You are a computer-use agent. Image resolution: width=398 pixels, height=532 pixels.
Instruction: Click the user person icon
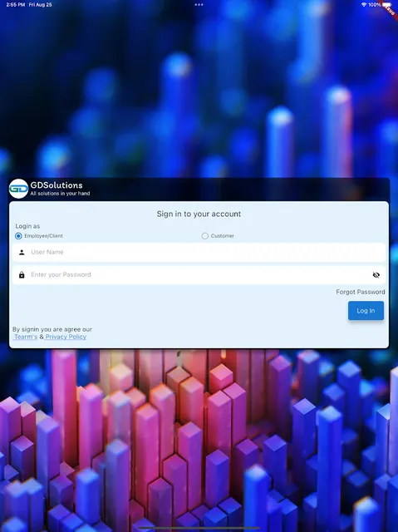[x=22, y=252]
